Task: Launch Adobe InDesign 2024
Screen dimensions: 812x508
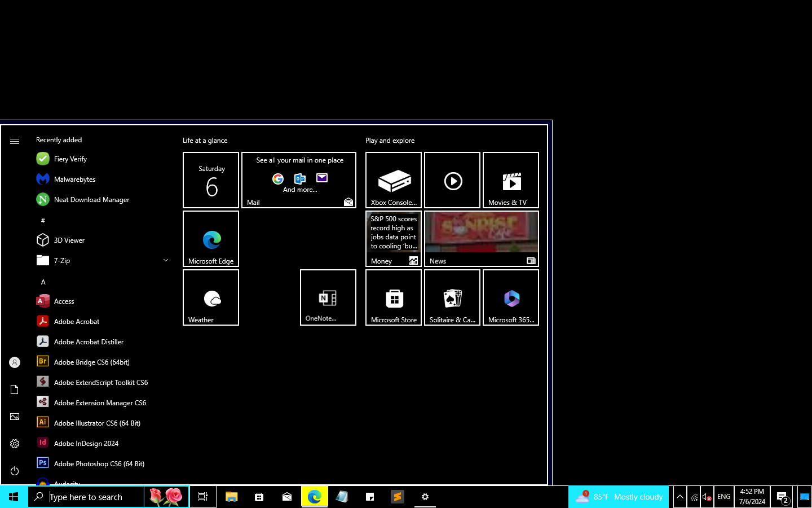Action: click(x=103, y=444)
